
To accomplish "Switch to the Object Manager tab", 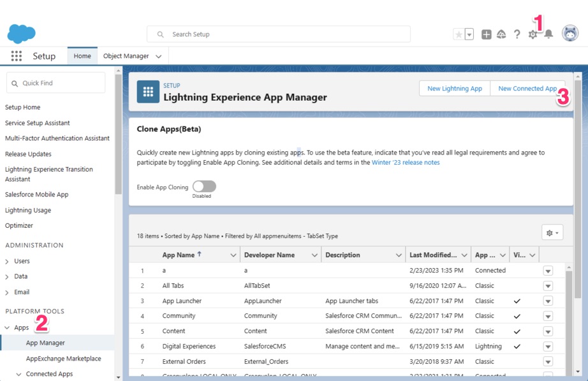I will click(x=126, y=56).
